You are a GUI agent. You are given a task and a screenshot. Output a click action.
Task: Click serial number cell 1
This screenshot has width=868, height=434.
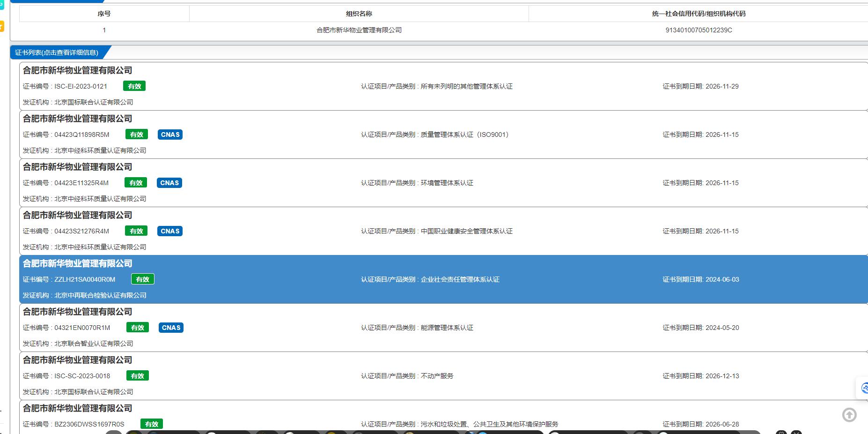[x=104, y=30]
